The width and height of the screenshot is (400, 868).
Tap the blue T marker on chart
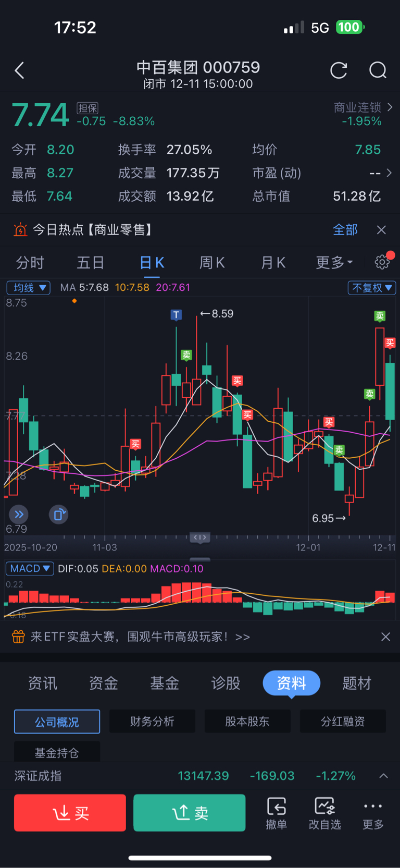(x=176, y=315)
